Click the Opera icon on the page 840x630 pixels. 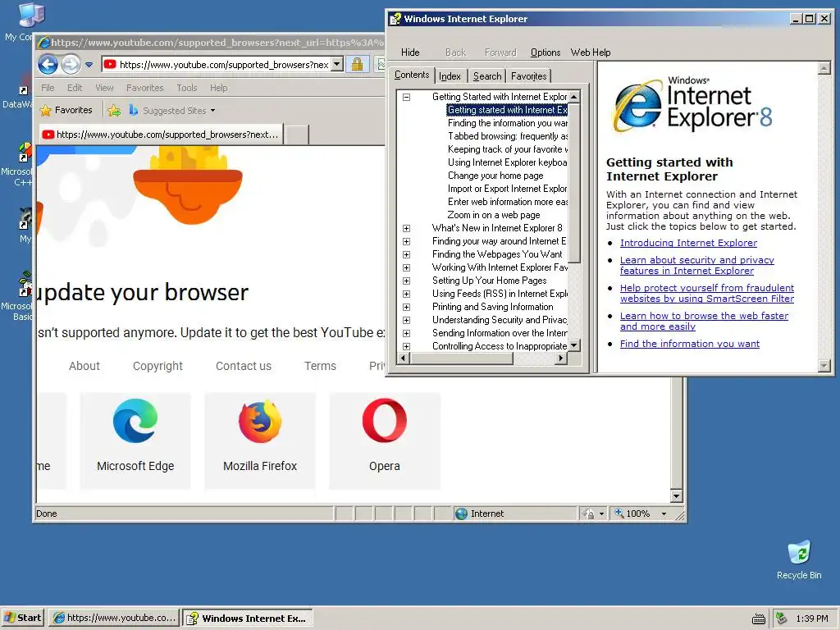(385, 421)
